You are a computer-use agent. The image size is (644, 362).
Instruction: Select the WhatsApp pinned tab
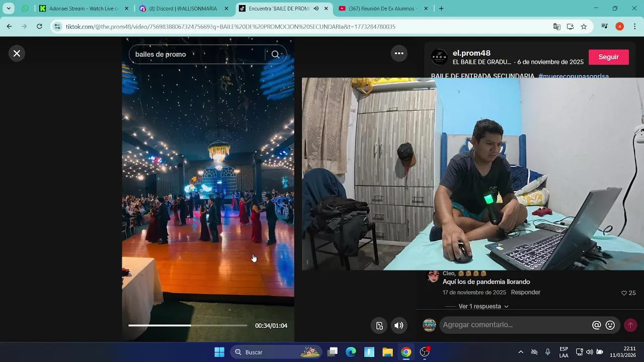coord(25,9)
